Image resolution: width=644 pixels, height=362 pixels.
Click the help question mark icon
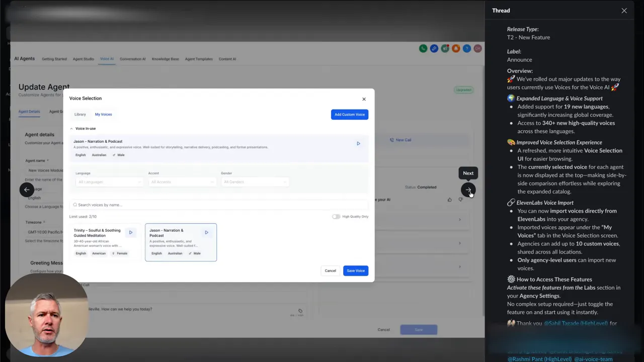pyautogui.click(x=467, y=48)
